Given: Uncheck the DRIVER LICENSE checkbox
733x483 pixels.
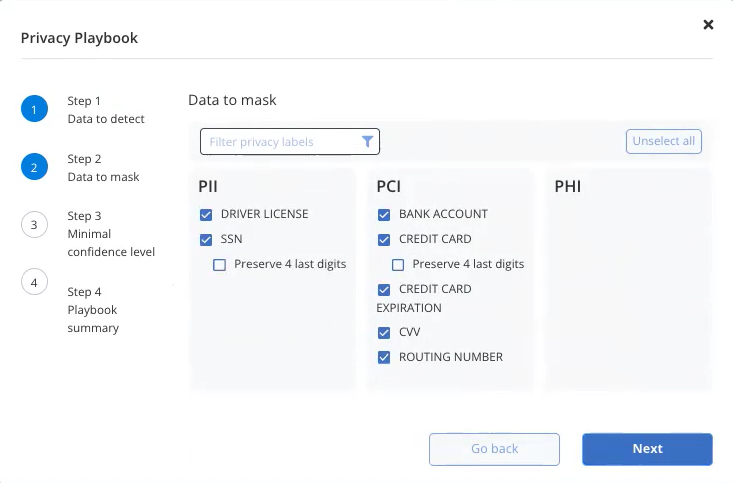Looking at the screenshot, I should click(206, 215).
